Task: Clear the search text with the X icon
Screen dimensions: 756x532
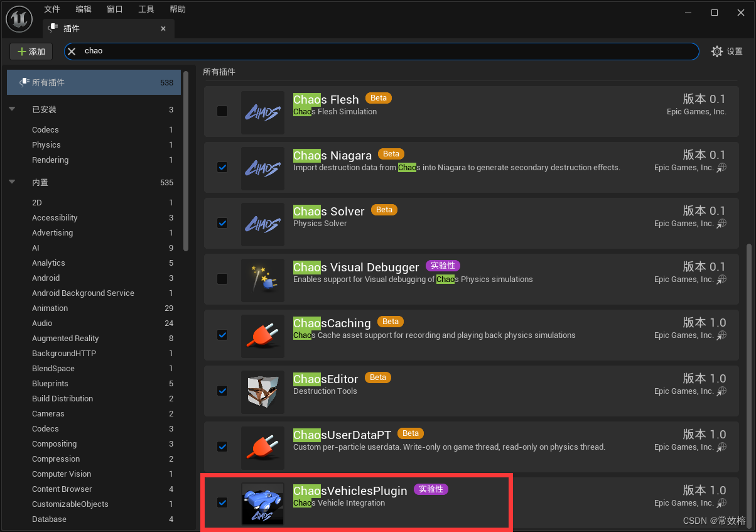Action: 72,52
